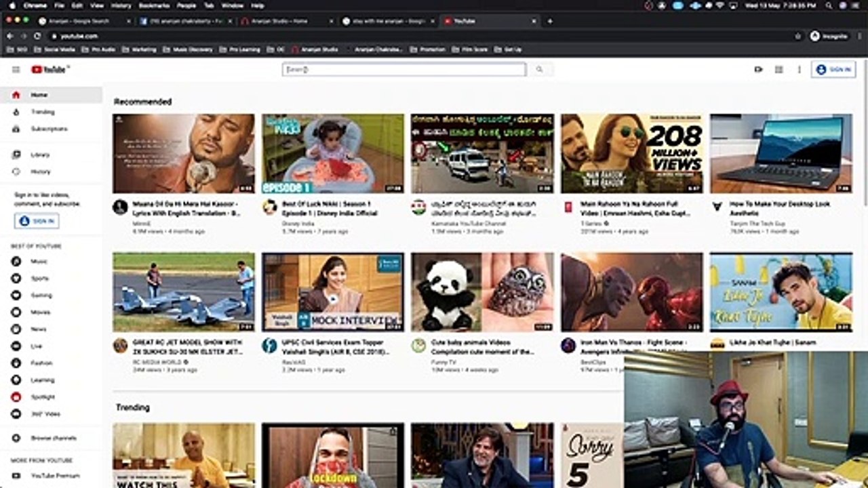Viewport: 868px width, 488px height.
Task: Open the Window menu in menu bar
Action: [x=232, y=5]
